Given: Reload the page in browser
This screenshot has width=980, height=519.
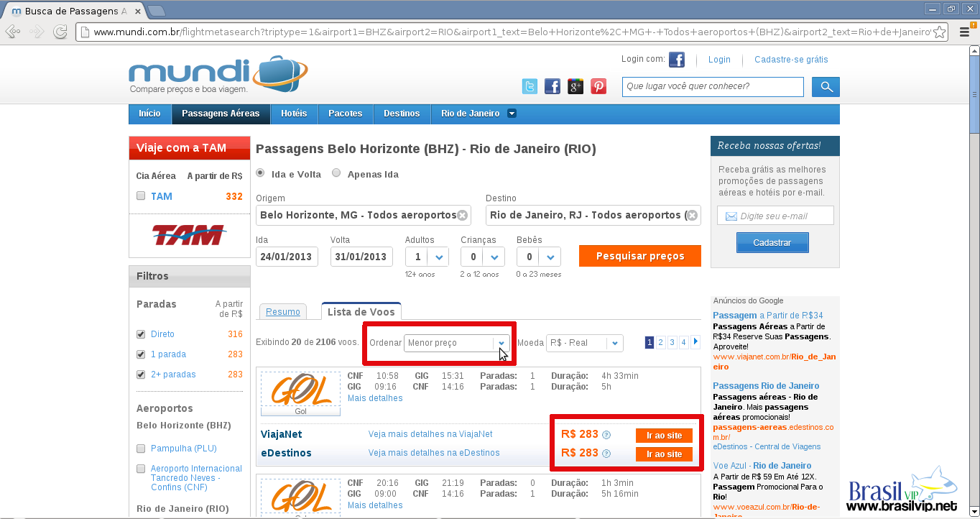Looking at the screenshot, I should [x=60, y=32].
